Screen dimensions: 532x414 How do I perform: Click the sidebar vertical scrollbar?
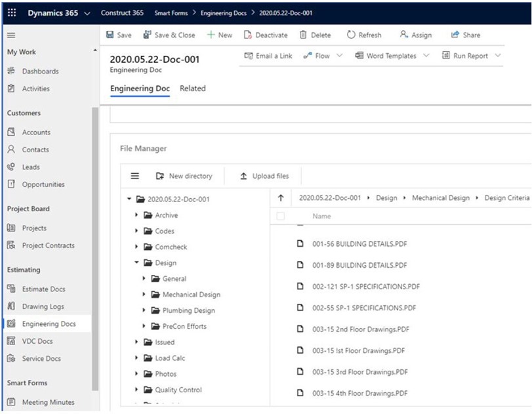point(95,249)
